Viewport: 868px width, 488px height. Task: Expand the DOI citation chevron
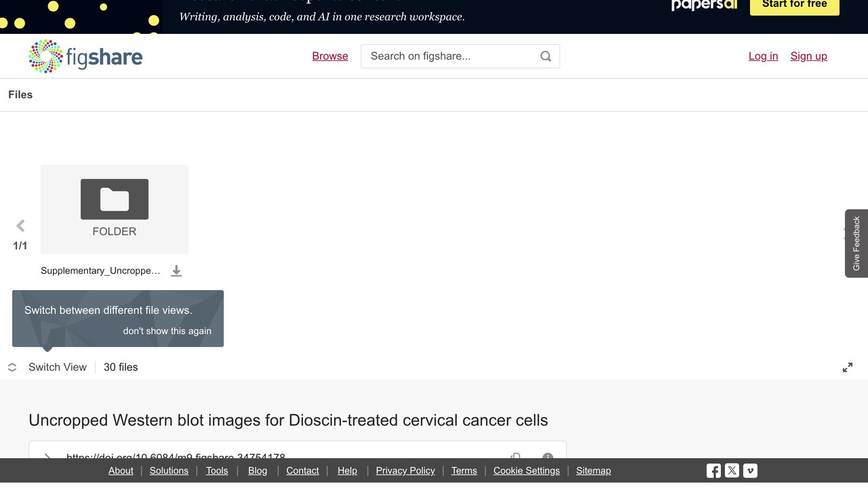tap(47, 456)
